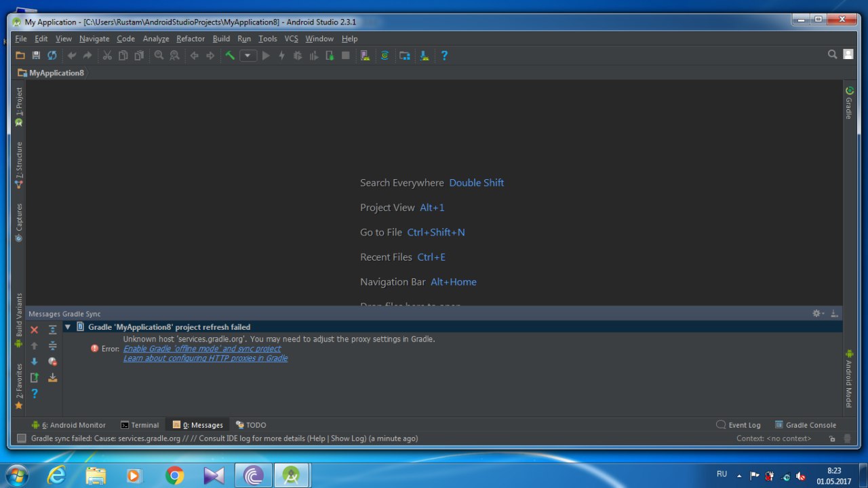Open the Help menu
868x488 pixels.
tap(349, 39)
